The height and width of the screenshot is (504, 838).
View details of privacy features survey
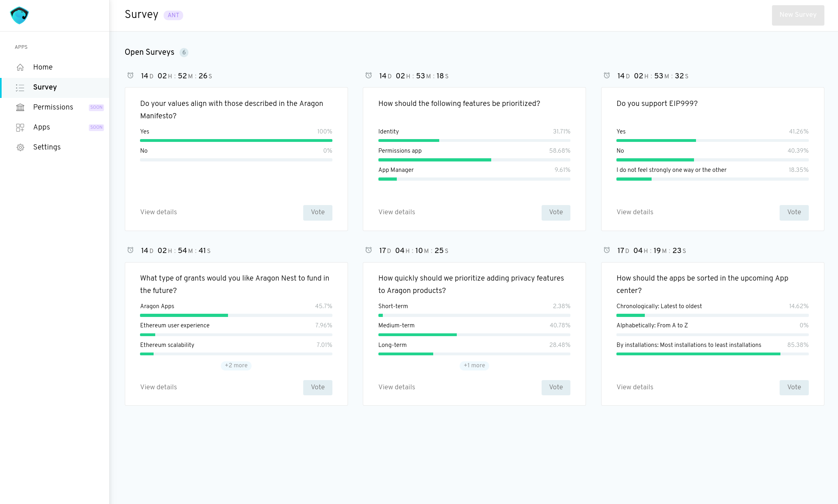coord(397,387)
